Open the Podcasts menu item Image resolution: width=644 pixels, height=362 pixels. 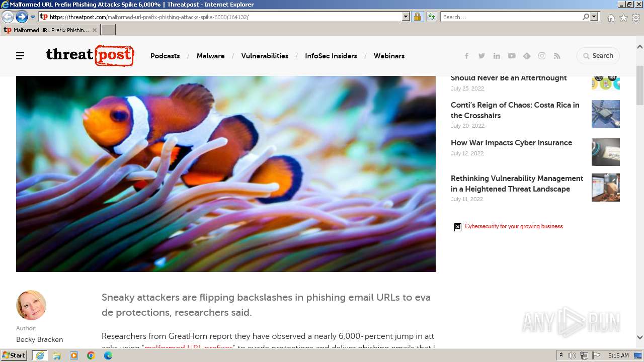pyautogui.click(x=165, y=56)
